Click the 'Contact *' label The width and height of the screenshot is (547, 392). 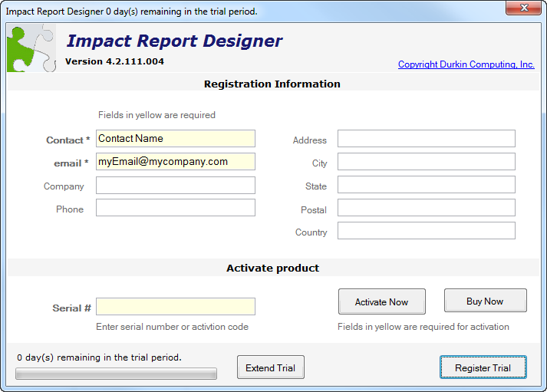[68, 140]
